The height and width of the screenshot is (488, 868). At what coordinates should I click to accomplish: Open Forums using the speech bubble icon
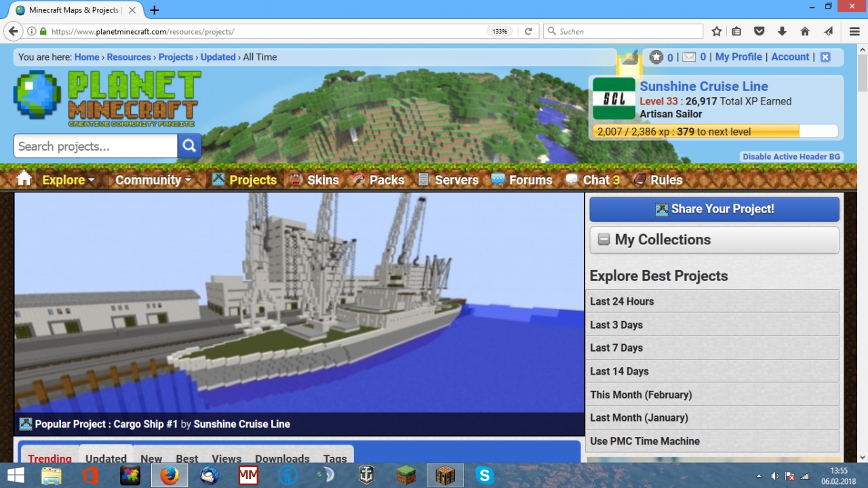pyautogui.click(x=497, y=179)
